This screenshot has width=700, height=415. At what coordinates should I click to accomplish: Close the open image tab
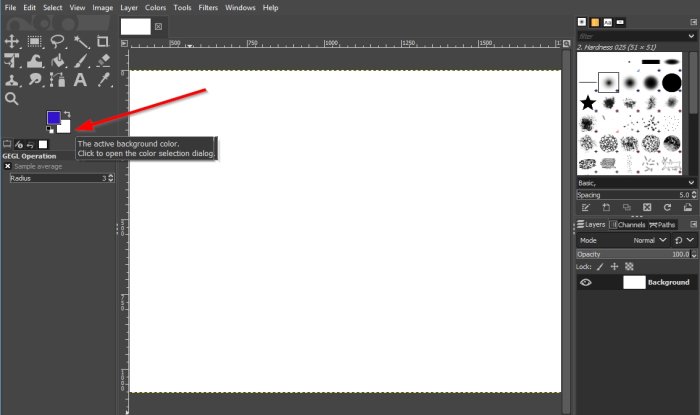158,26
